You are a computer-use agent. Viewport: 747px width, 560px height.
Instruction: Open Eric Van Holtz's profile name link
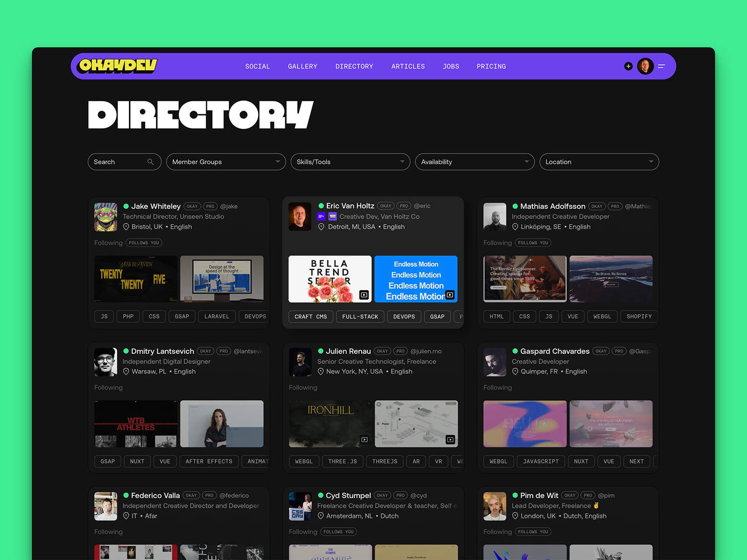[x=350, y=206]
